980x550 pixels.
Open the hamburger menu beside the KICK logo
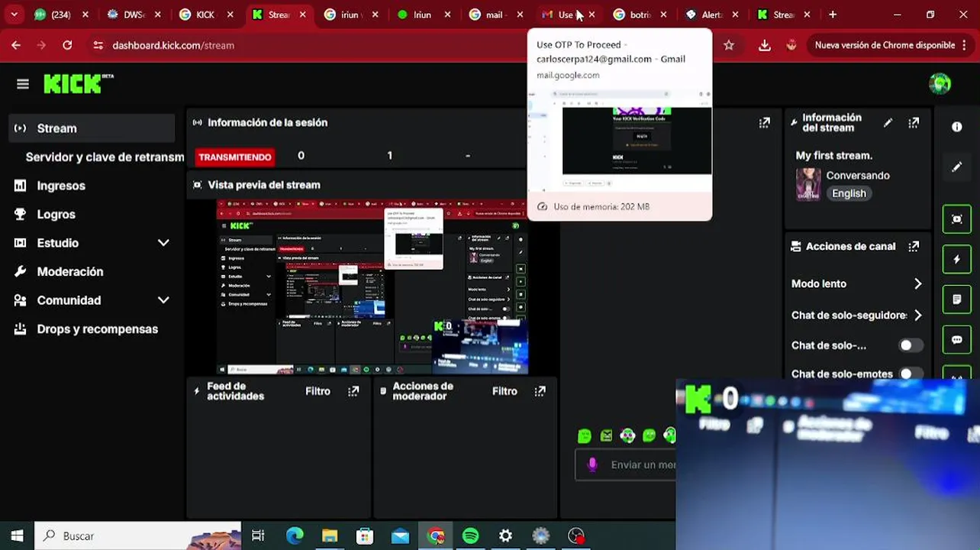pos(23,84)
